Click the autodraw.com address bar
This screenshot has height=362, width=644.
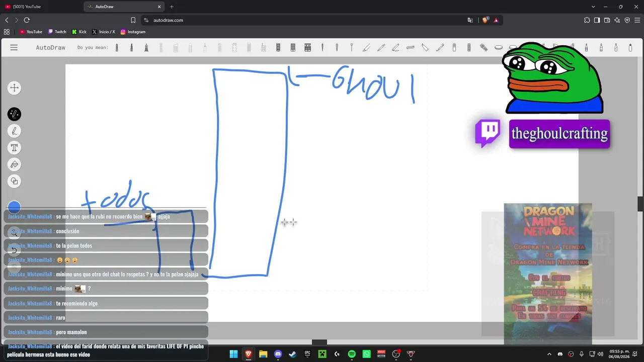click(x=321, y=20)
